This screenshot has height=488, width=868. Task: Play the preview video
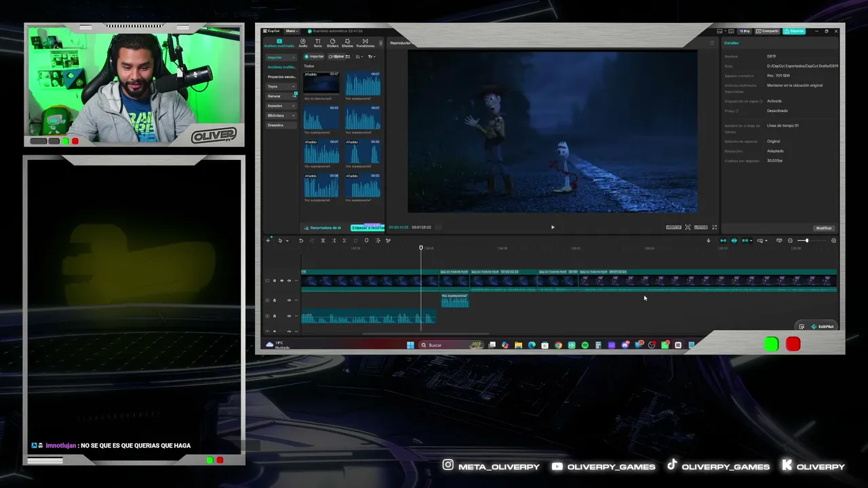(x=553, y=227)
